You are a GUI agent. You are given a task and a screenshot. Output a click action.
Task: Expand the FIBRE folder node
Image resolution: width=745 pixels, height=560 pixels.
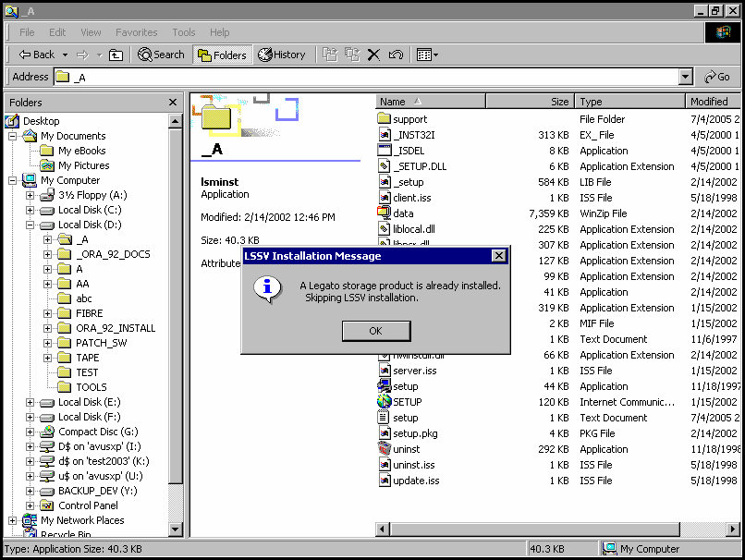(x=48, y=313)
